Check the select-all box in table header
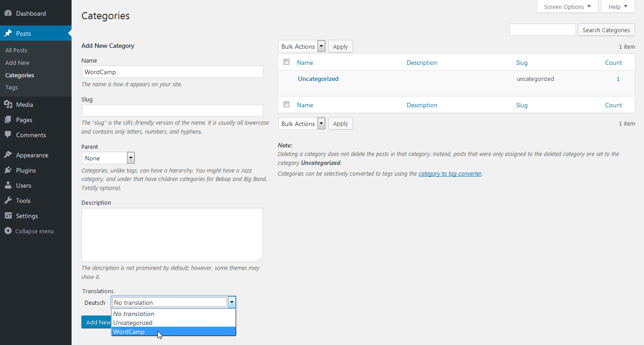The height and width of the screenshot is (345, 644). [x=287, y=62]
